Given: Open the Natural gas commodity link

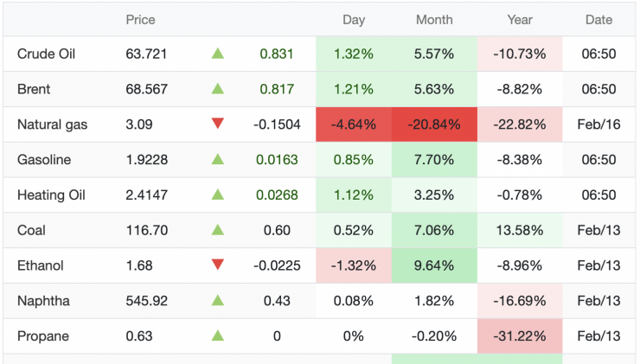Looking at the screenshot, I should [52, 125].
